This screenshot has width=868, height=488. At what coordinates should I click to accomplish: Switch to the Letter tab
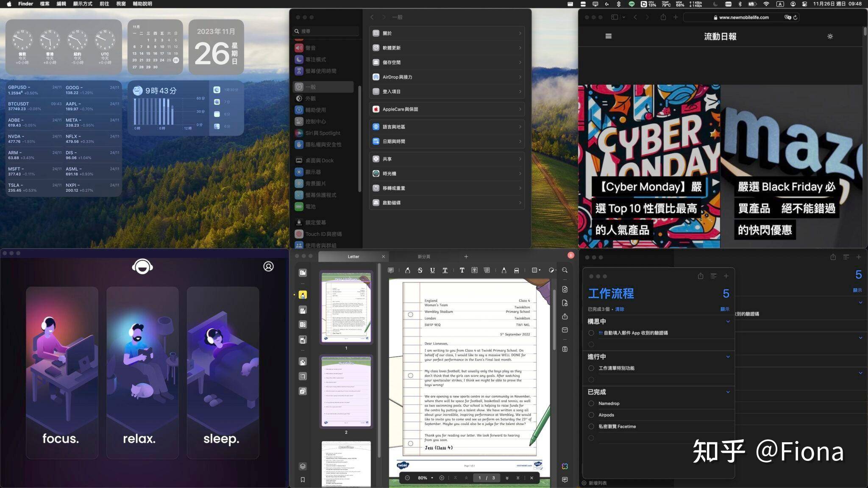point(353,257)
